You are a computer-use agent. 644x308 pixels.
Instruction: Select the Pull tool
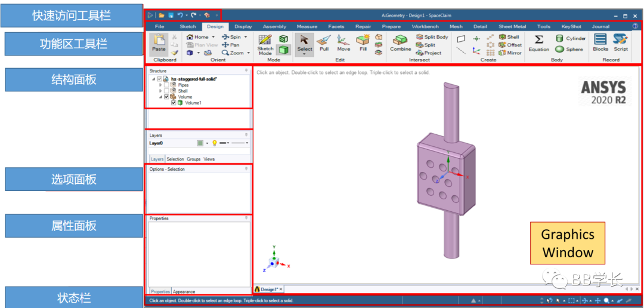coord(324,43)
